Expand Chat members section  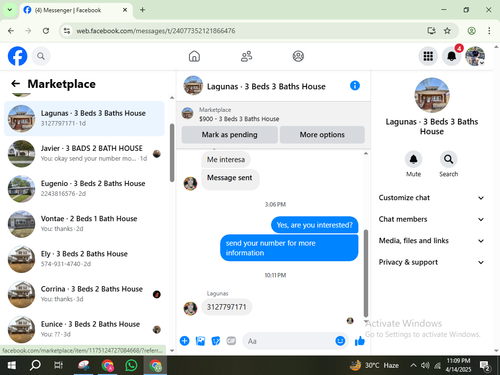click(431, 219)
